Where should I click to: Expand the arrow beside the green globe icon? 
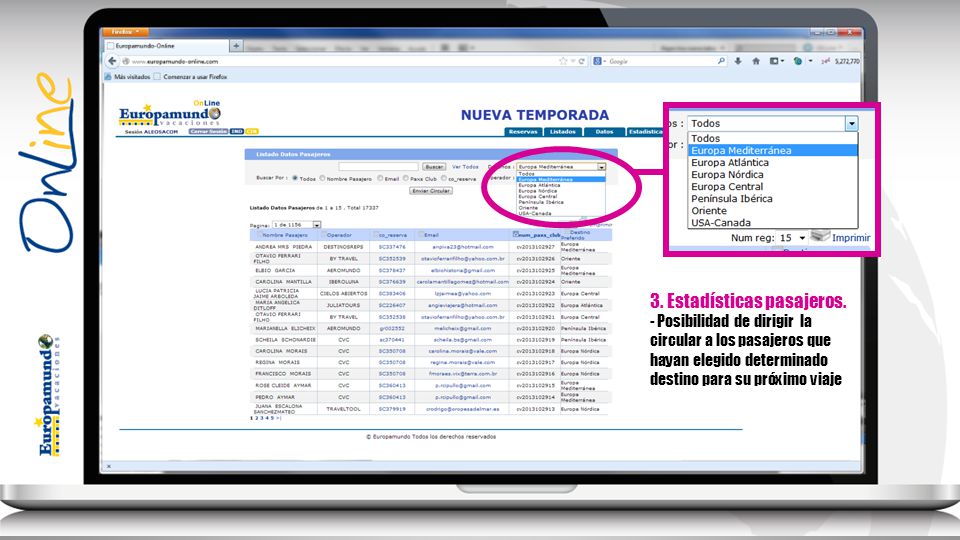click(x=810, y=61)
